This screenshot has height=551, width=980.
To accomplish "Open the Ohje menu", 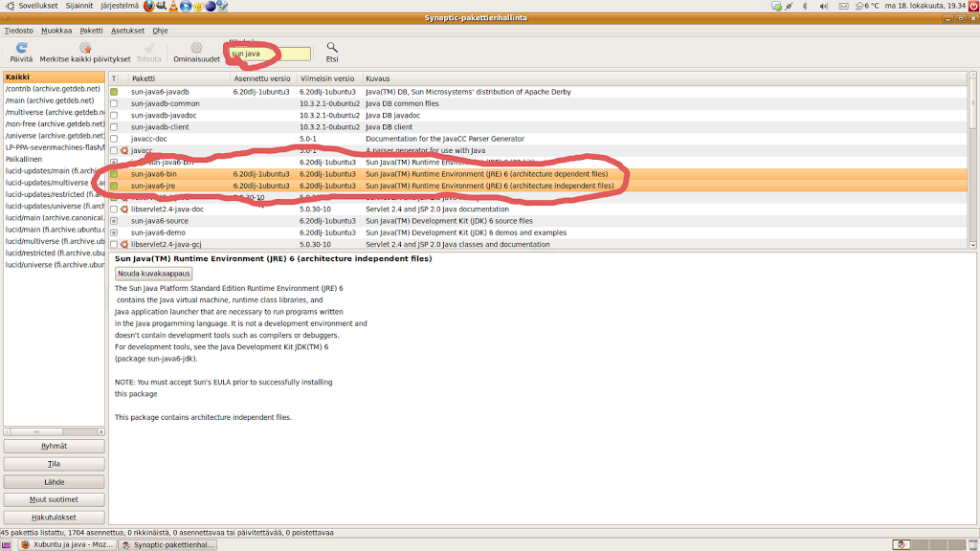I will 160,31.
